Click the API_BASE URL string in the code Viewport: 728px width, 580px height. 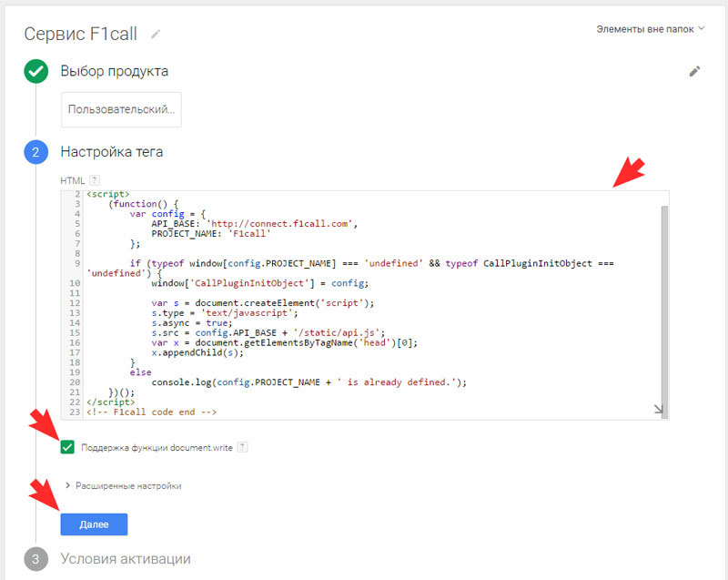click(x=279, y=224)
